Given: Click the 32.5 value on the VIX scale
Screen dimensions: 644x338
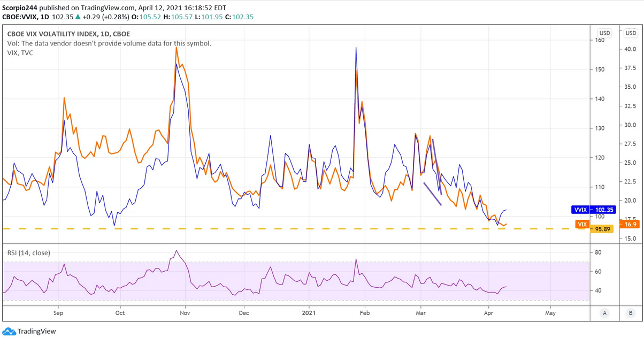Looking at the screenshot, I should (630, 106).
